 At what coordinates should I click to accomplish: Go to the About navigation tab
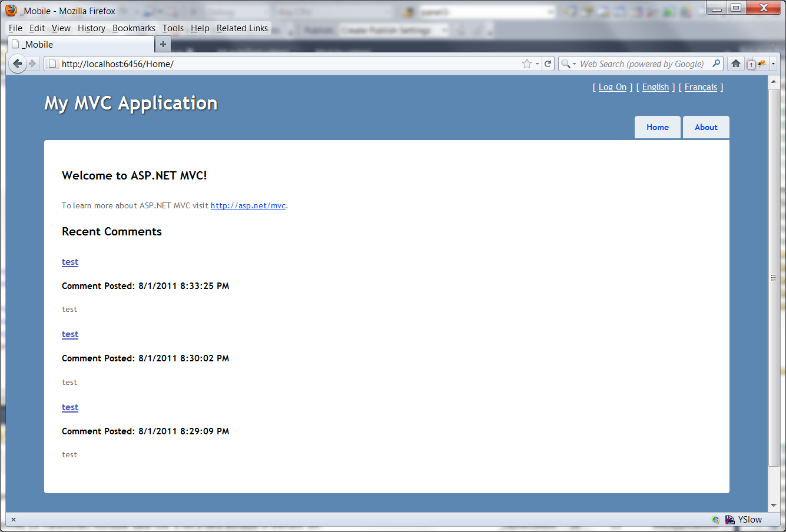coord(706,127)
